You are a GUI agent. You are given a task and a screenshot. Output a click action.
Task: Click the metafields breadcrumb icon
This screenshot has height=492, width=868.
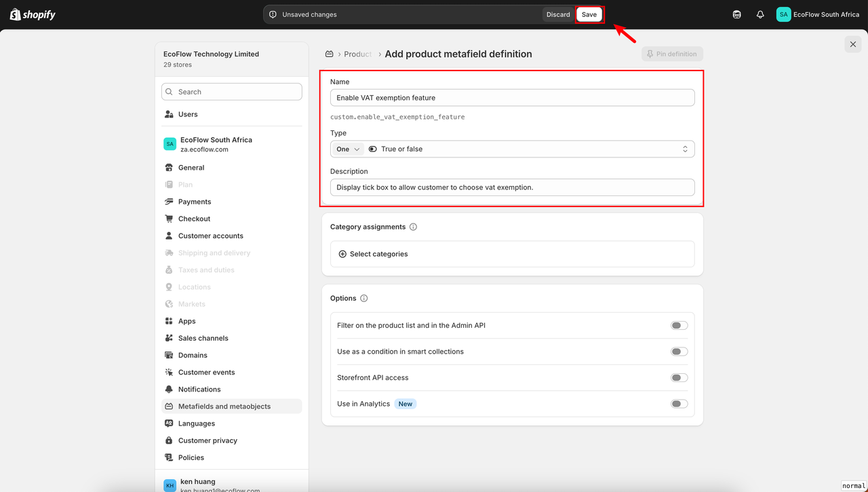click(329, 54)
